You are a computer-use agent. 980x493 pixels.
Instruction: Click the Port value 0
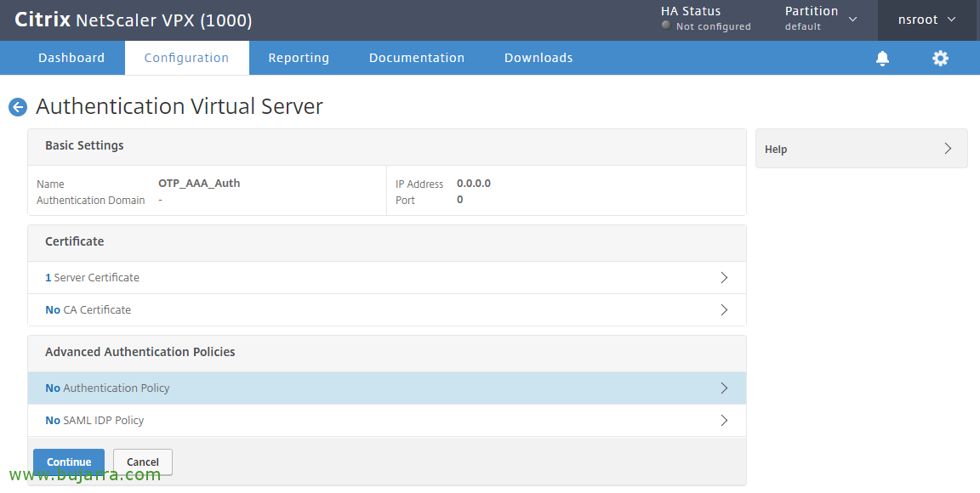click(460, 200)
